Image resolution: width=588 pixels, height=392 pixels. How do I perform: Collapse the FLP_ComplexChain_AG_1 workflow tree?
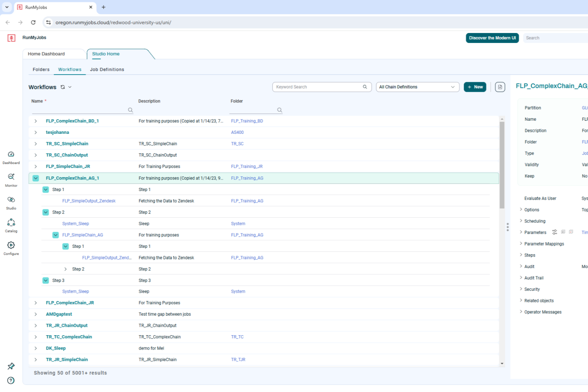(x=35, y=178)
